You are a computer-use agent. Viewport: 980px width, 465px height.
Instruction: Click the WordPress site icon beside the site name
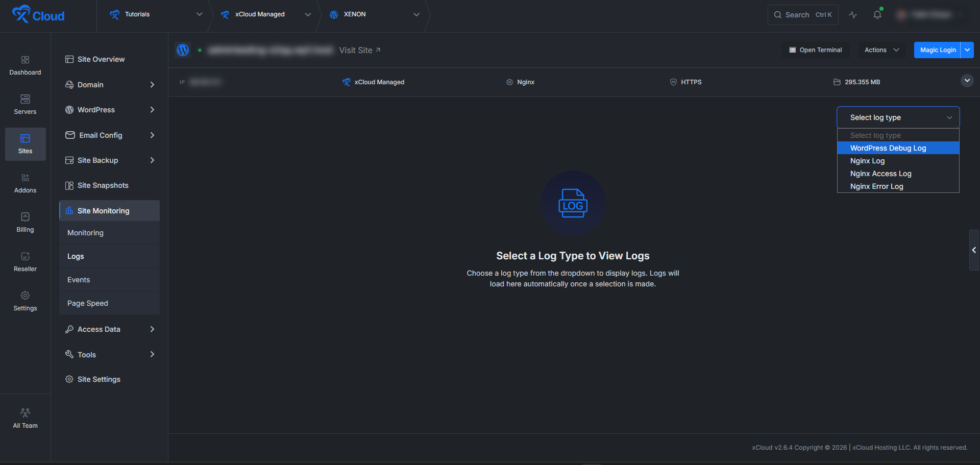[x=183, y=50]
